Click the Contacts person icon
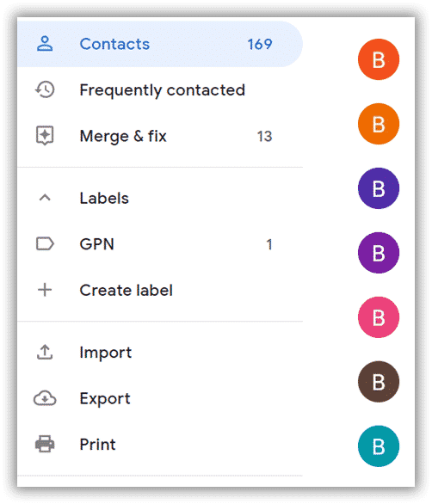The image size is (432, 504). [x=45, y=44]
